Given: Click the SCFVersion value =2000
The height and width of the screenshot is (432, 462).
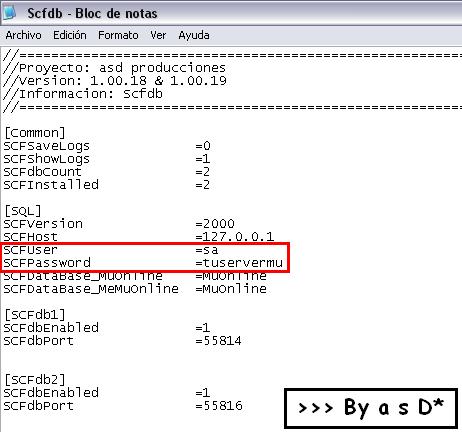Looking at the screenshot, I should pyautogui.click(x=215, y=224).
